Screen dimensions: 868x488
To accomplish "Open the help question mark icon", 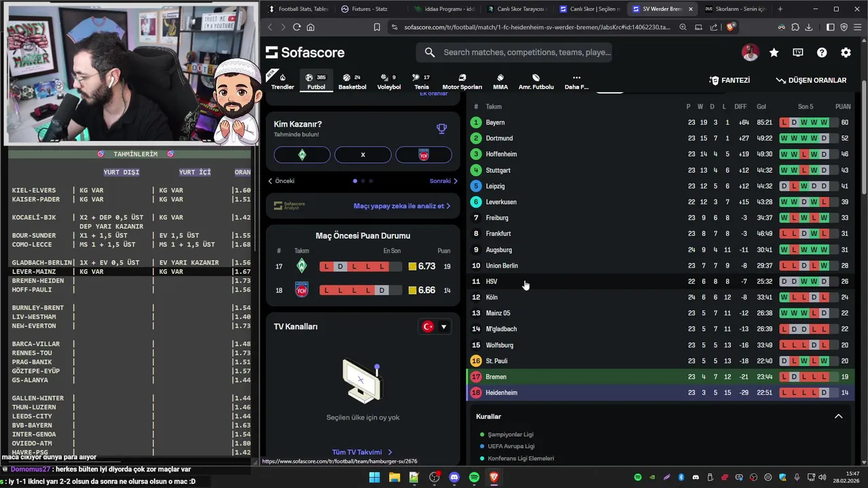I will point(822,52).
